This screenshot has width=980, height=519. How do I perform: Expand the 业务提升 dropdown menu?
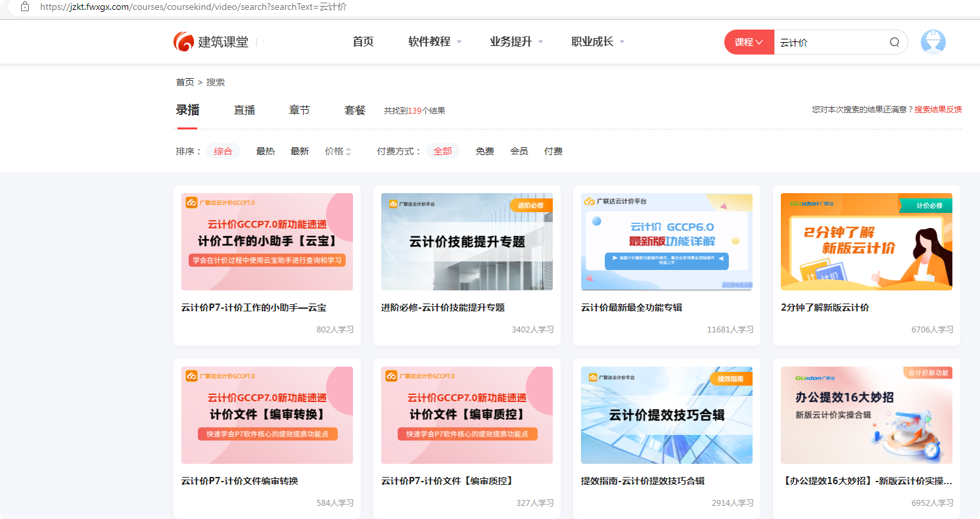517,41
